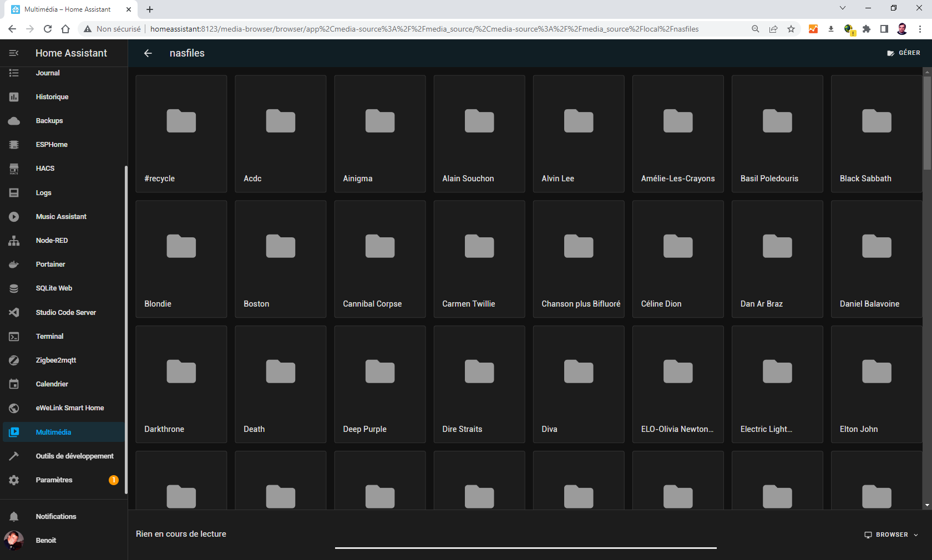Open the Black Sabbath folder
The image size is (932, 560).
coord(877,134)
